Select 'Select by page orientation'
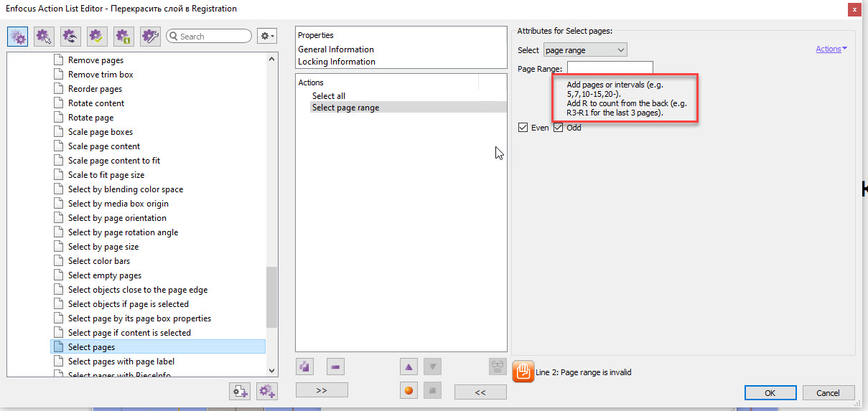 117,218
